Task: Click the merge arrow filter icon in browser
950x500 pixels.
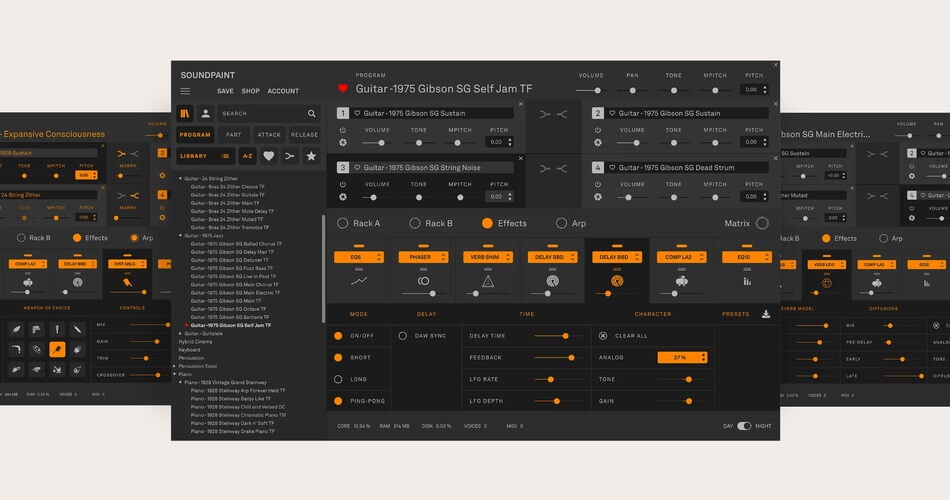Action: [290, 156]
